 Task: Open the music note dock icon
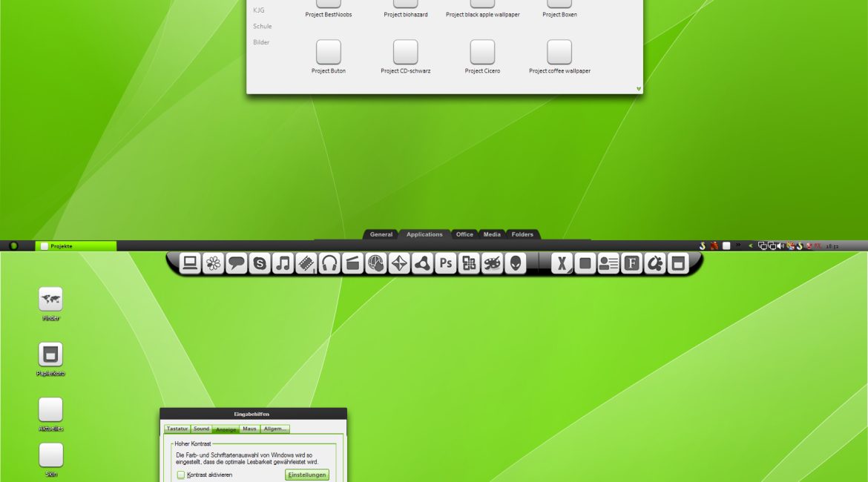tap(283, 263)
